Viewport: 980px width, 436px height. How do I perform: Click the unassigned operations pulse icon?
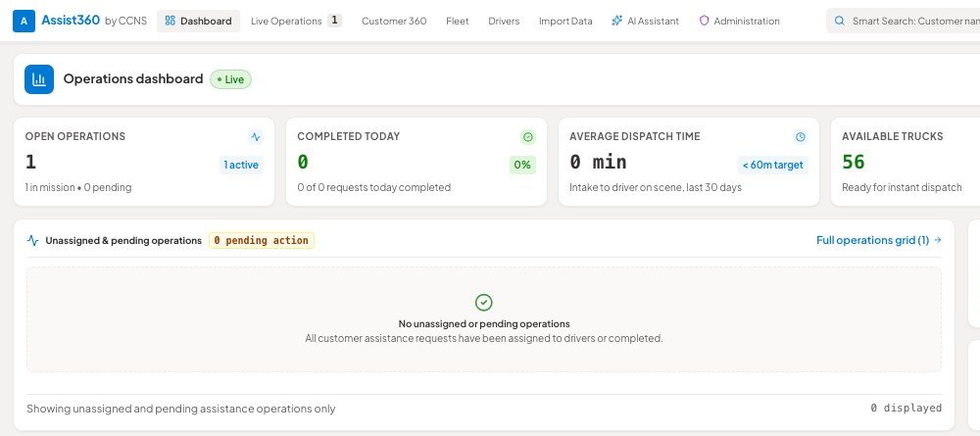pyautogui.click(x=33, y=240)
